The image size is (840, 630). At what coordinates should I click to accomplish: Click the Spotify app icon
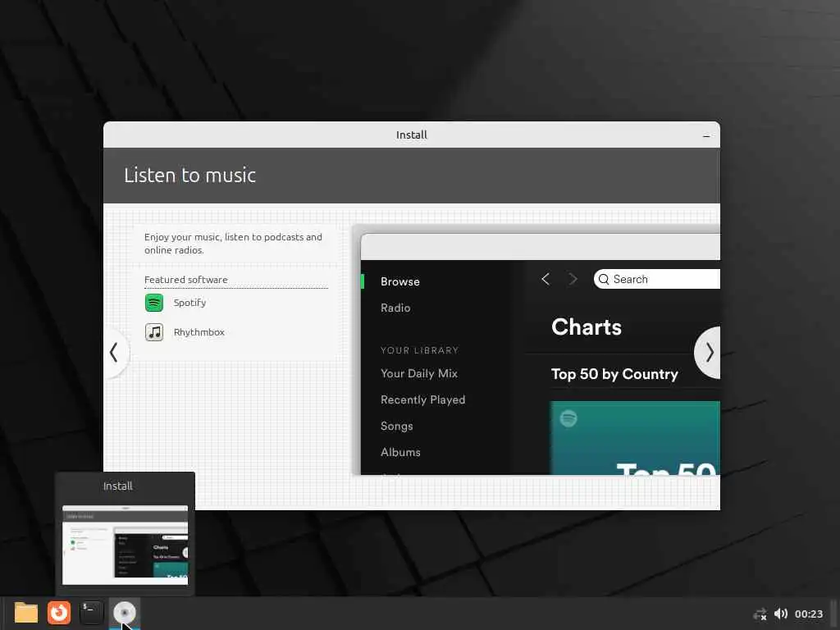pyautogui.click(x=154, y=303)
